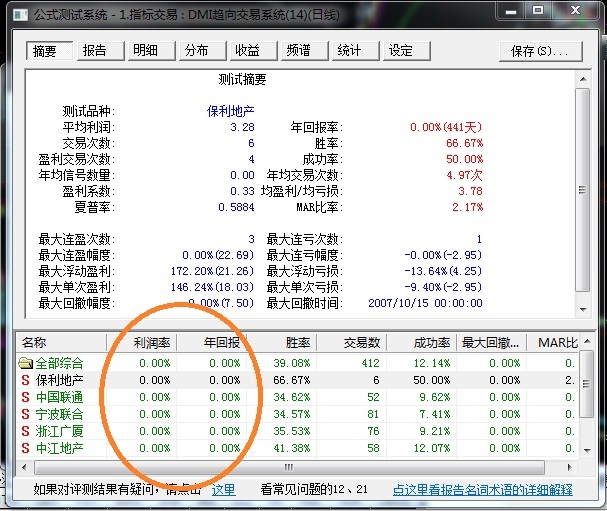This screenshot has width=607, height=511.
Task: Maximize the 公式测试系统 window
Action: pyautogui.click(x=538, y=11)
